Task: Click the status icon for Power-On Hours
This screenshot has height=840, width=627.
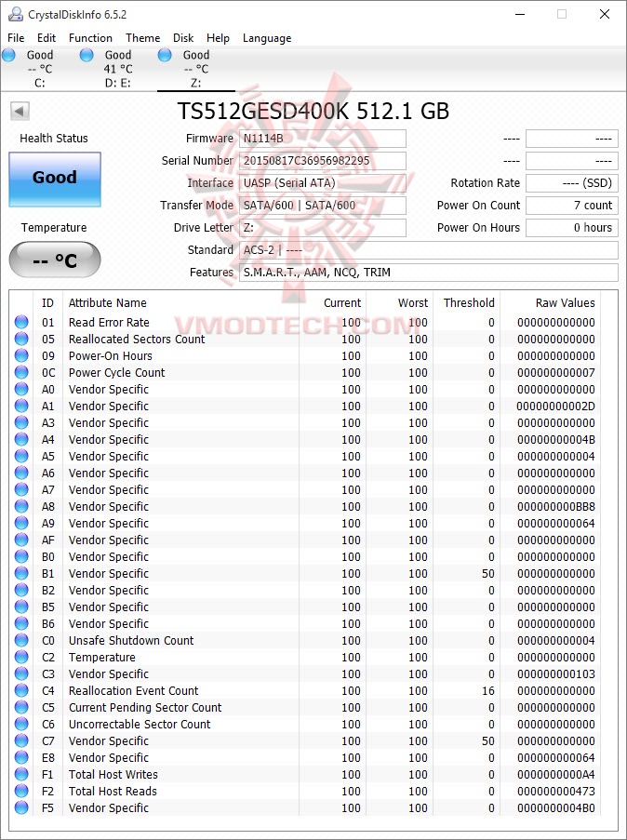Action: click(x=21, y=355)
